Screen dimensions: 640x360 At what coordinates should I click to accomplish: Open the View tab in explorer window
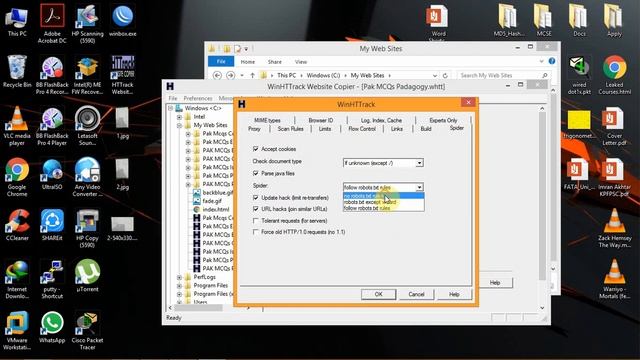click(x=301, y=62)
